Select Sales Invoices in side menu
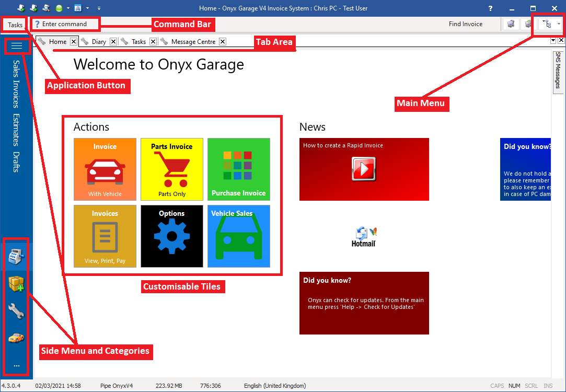 click(x=16, y=84)
